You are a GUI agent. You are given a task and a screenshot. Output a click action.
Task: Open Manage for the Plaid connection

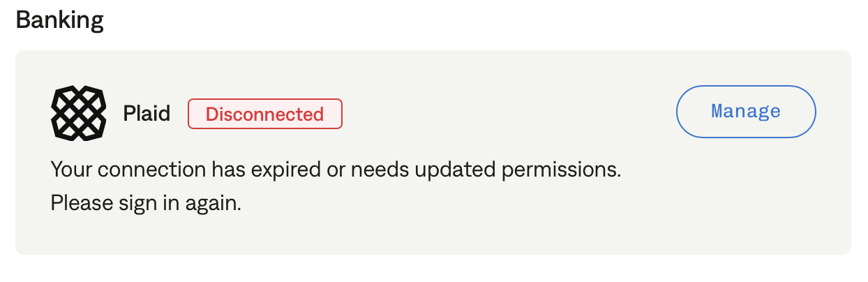(x=746, y=112)
